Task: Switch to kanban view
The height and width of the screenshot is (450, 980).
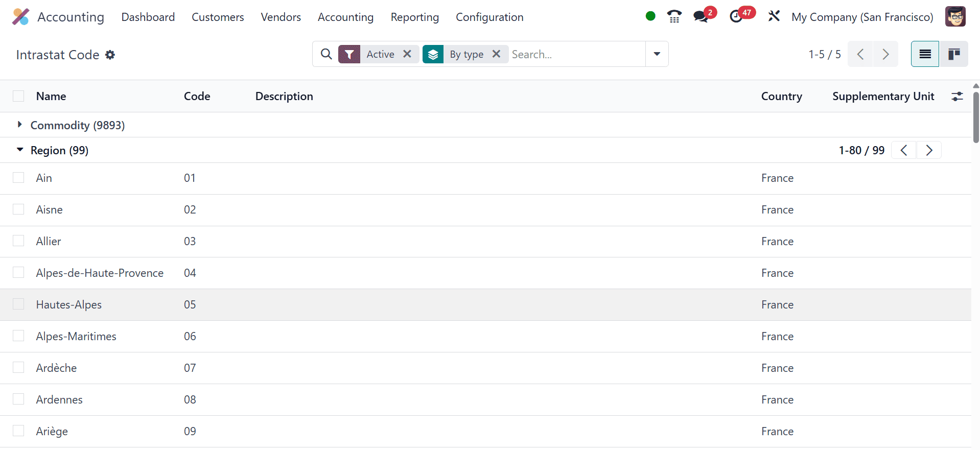Action: tap(954, 54)
